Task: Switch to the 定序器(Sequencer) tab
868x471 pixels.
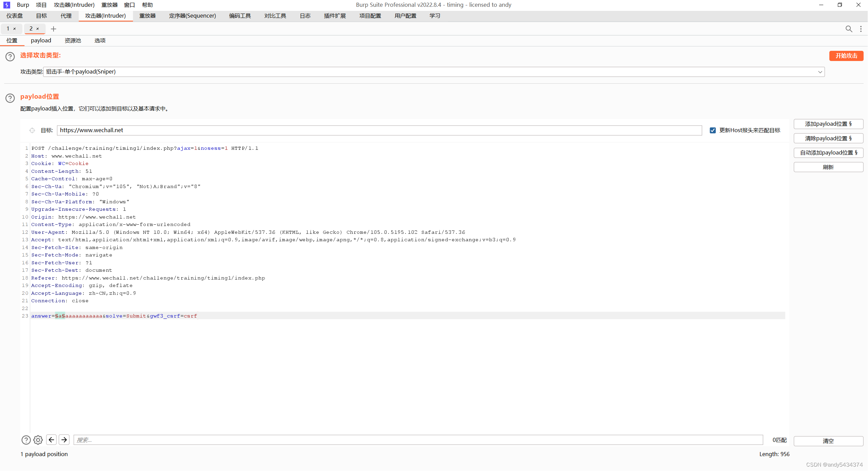Action: (x=193, y=16)
